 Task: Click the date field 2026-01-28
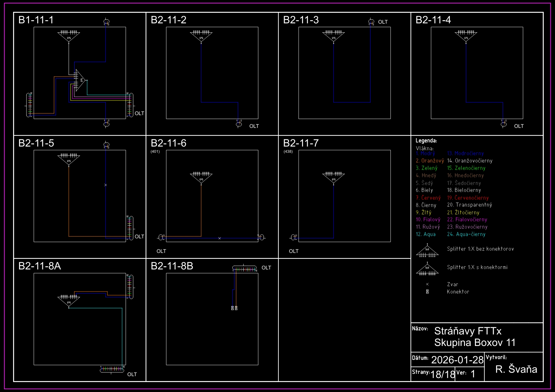(457, 360)
